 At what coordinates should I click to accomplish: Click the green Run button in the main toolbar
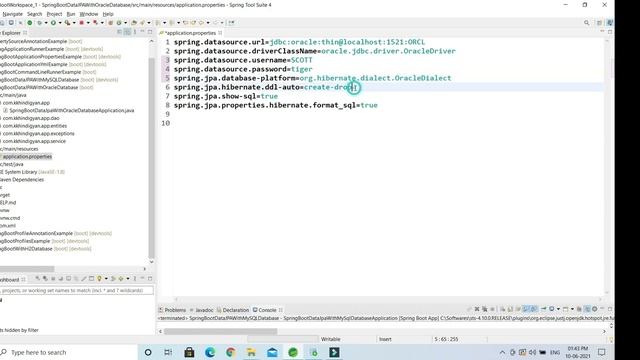pyautogui.click(x=53, y=23)
